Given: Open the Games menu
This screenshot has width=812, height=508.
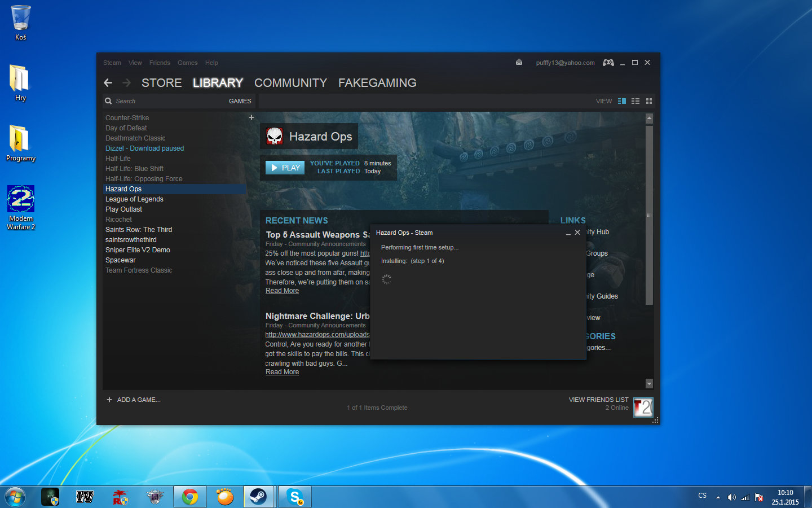Looking at the screenshot, I should coord(188,63).
